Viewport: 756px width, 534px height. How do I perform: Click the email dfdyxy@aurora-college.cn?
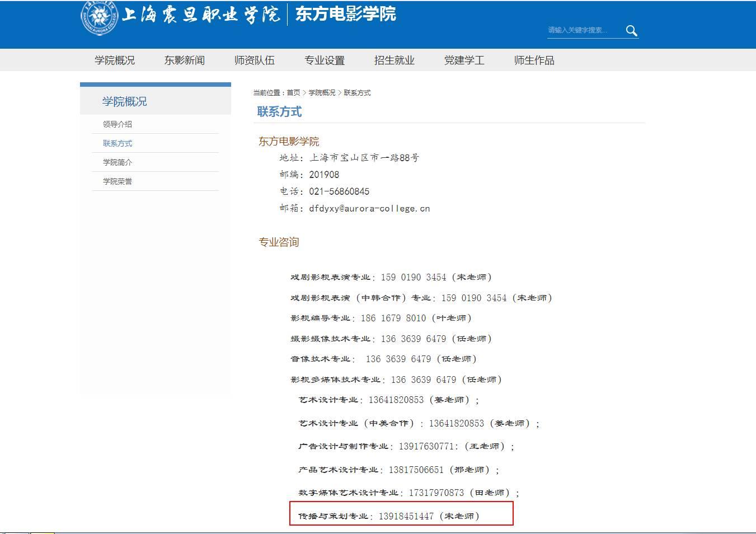369,208
